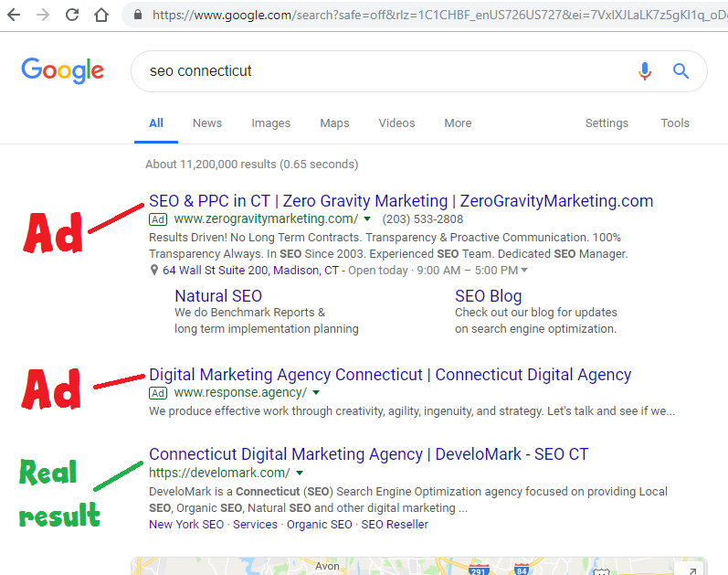Switch to the Maps tab
The image size is (728, 575).
(334, 123)
